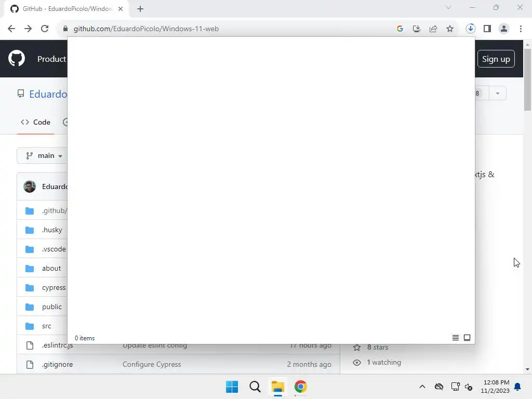Expand the dropdown arrow next to count 8
The image size is (532, 399).
click(498, 94)
